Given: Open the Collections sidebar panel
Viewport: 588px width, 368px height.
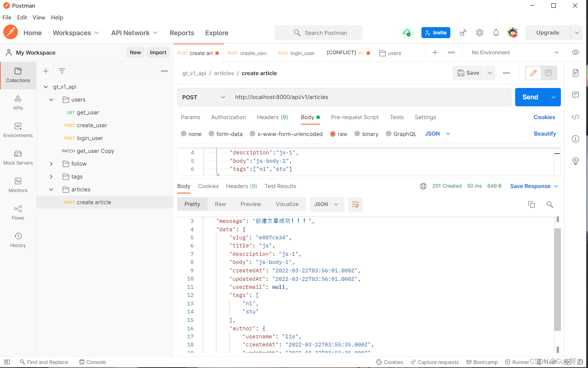Looking at the screenshot, I should click(18, 75).
